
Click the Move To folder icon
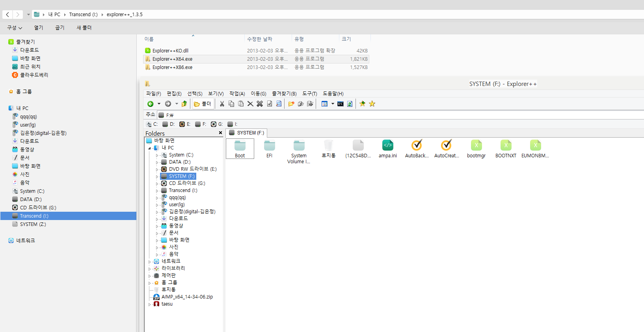(x=310, y=104)
